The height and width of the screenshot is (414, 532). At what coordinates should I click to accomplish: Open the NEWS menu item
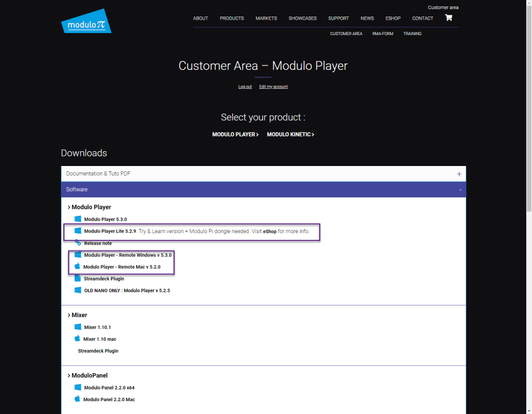point(367,18)
